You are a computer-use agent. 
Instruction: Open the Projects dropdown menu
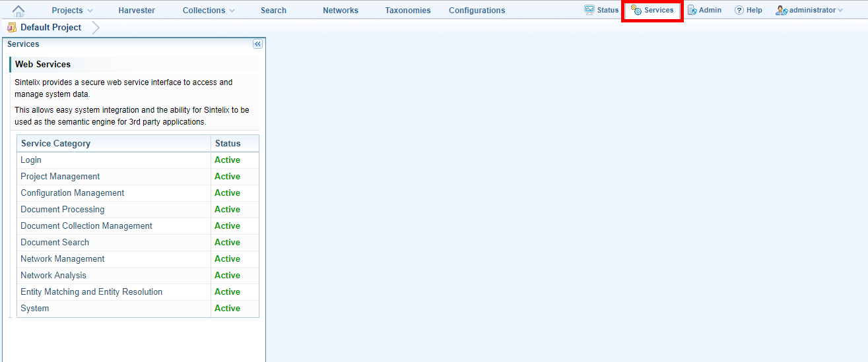click(72, 11)
